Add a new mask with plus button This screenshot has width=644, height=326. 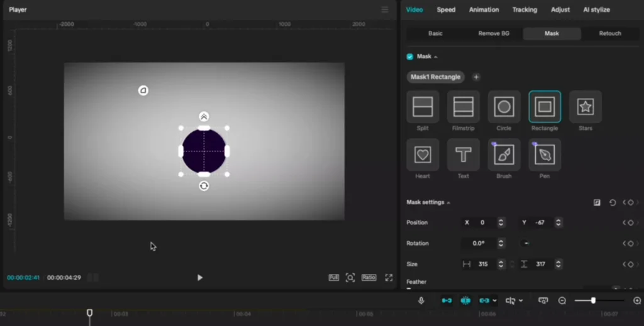click(x=476, y=77)
